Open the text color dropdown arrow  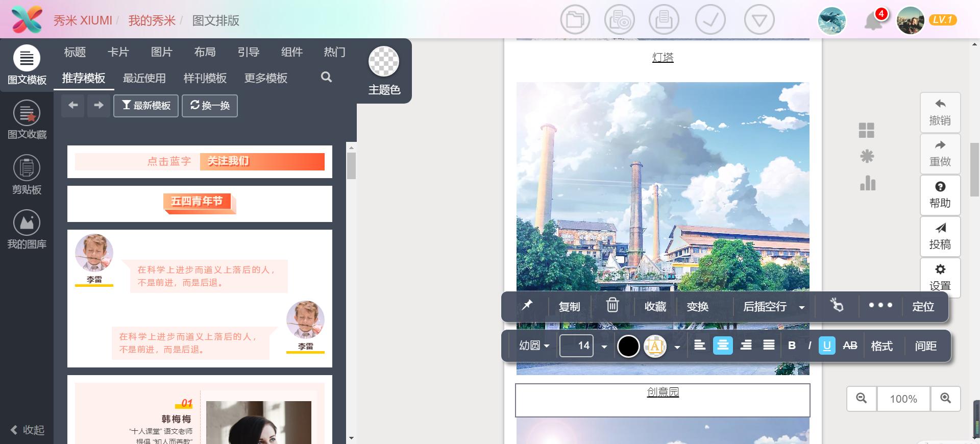coord(677,347)
